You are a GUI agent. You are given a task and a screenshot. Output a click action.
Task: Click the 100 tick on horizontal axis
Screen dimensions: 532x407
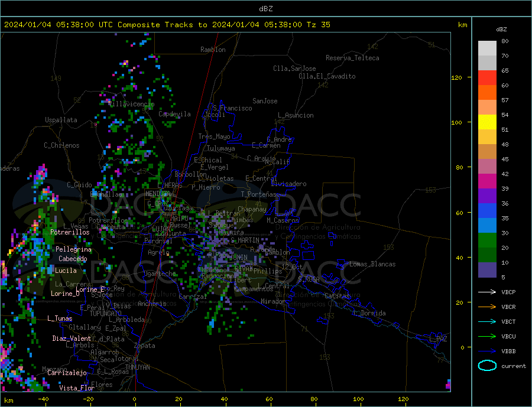tap(359, 399)
